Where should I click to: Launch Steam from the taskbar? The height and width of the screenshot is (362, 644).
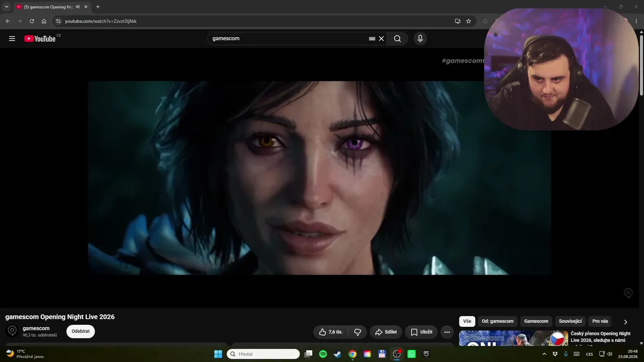(338, 354)
